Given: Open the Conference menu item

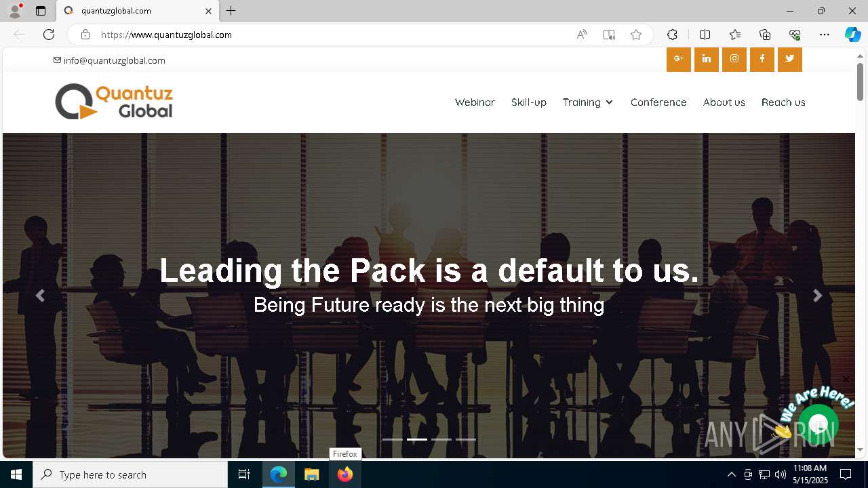Looking at the screenshot, I should tap(658, 102).
